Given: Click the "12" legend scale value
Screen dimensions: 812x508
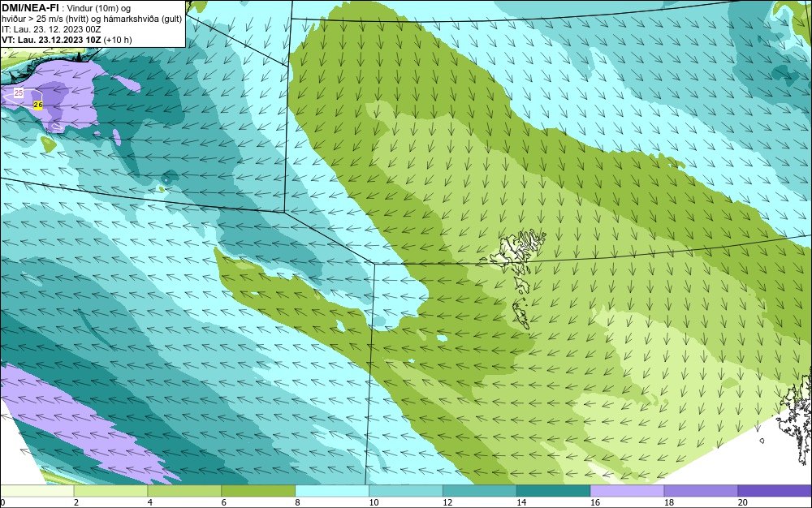Looking at the screenshot, I should (447, 502).
